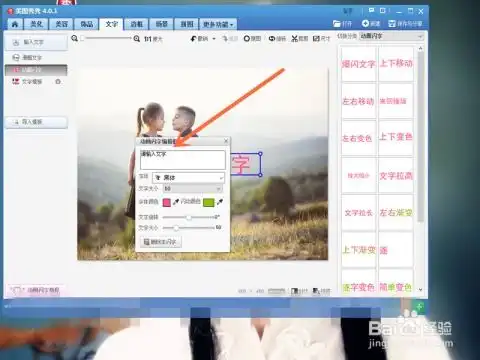Select the 文字 tab
480x360 pixels.
click(x=112, y=24)
